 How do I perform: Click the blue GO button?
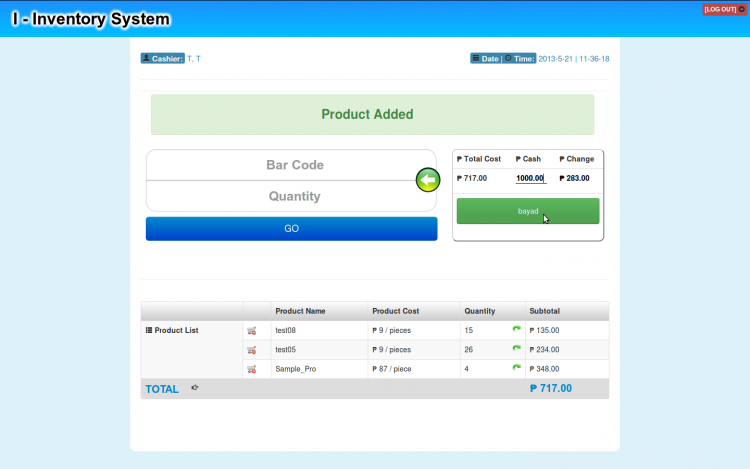point(292,229)
